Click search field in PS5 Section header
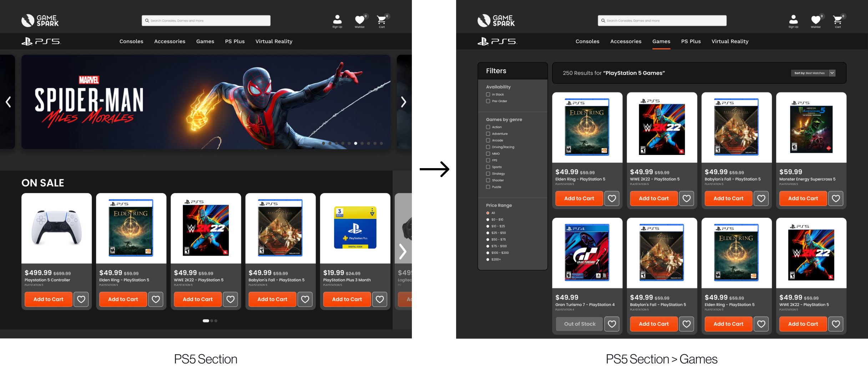Image resolution: width=868 pixels, height=367 pixels. (206, 21)
